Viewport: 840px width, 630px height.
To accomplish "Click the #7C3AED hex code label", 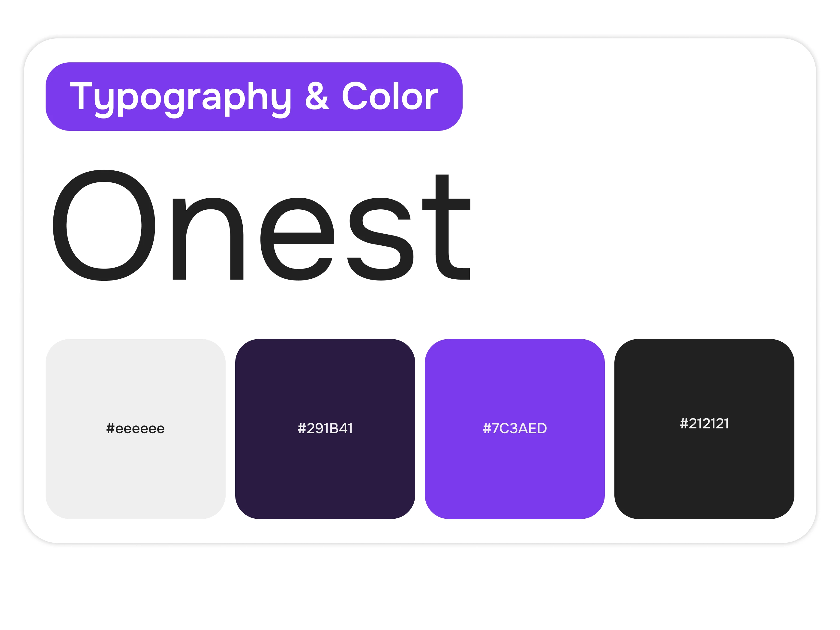I will pos(514,428).
